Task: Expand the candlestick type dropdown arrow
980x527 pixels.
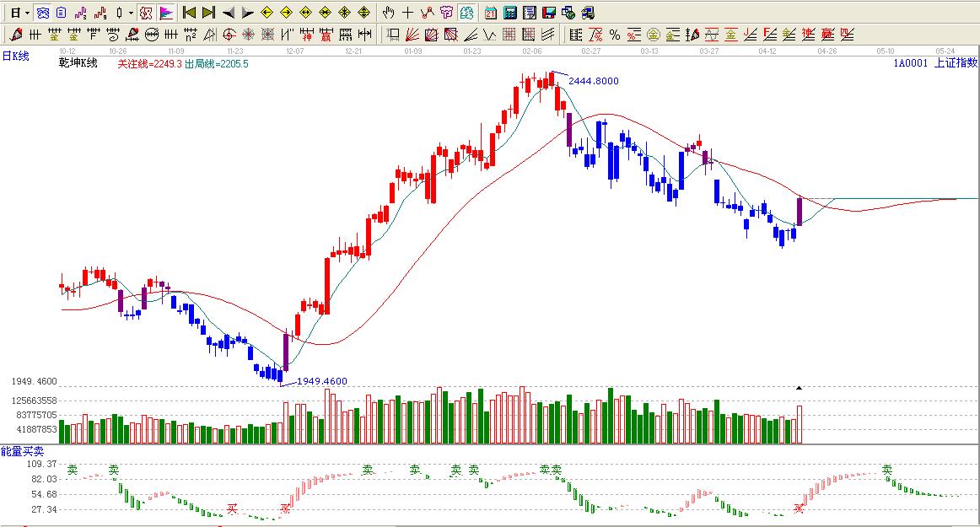Action: click(x=131, y=13)
